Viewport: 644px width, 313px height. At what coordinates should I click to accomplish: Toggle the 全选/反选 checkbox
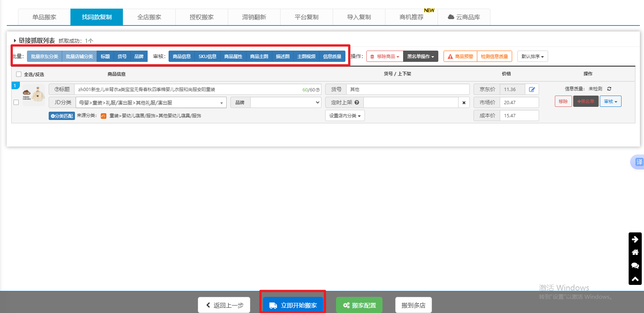(x=19, y=74)
